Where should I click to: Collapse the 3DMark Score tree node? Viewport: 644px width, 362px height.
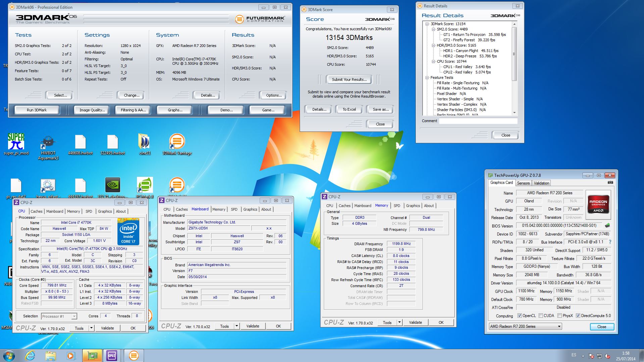pyautogui.click(x=427, y=24)
